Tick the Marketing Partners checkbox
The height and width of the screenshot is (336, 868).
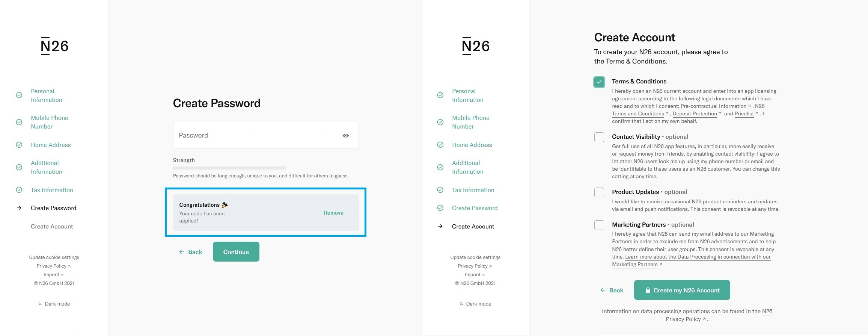599,225
